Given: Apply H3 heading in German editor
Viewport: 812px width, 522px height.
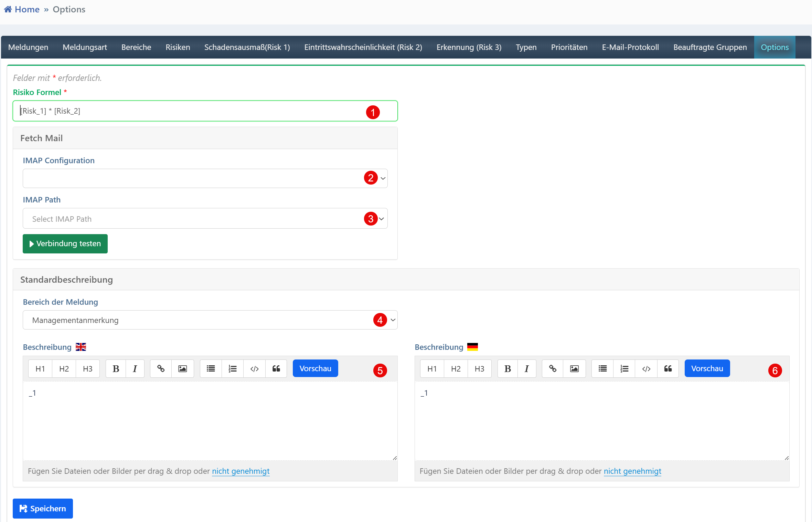Looking at the screenshot, I should click(x=479, y=369).
